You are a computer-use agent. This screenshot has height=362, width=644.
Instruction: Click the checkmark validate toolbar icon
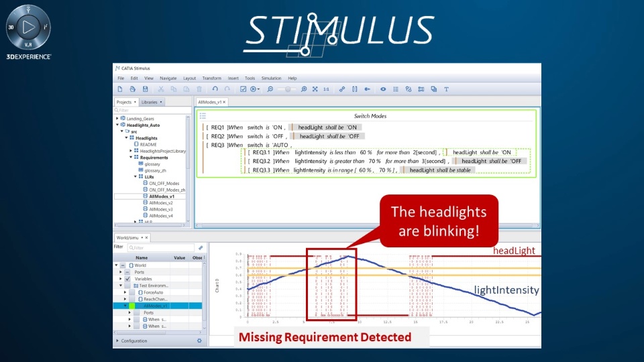click(x=243, y=89)
